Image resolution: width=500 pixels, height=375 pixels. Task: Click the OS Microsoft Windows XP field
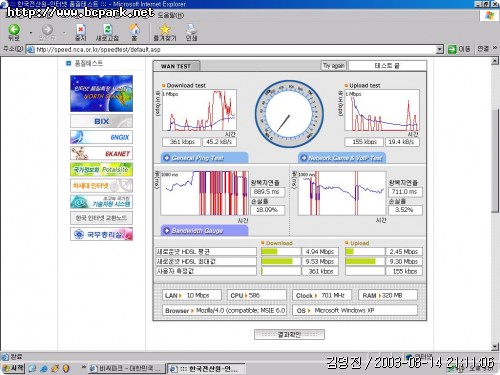pos(355,310)
